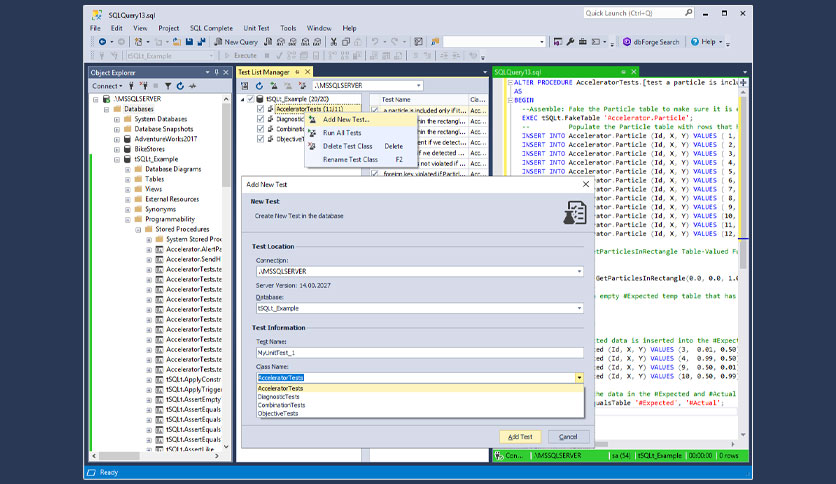Click the Help question-mark icon
836x484 pixels.
[x=695, y=42]
